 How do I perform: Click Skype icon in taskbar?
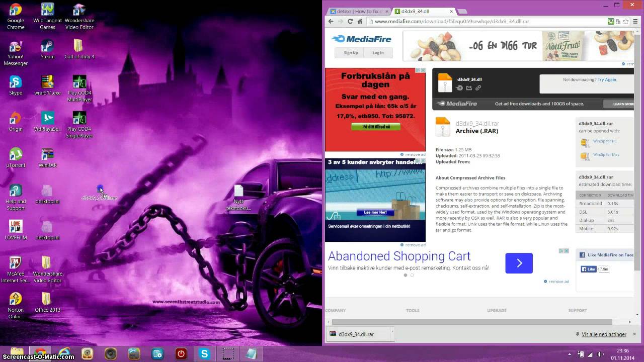pyautogui.click(x=204, y=354)
